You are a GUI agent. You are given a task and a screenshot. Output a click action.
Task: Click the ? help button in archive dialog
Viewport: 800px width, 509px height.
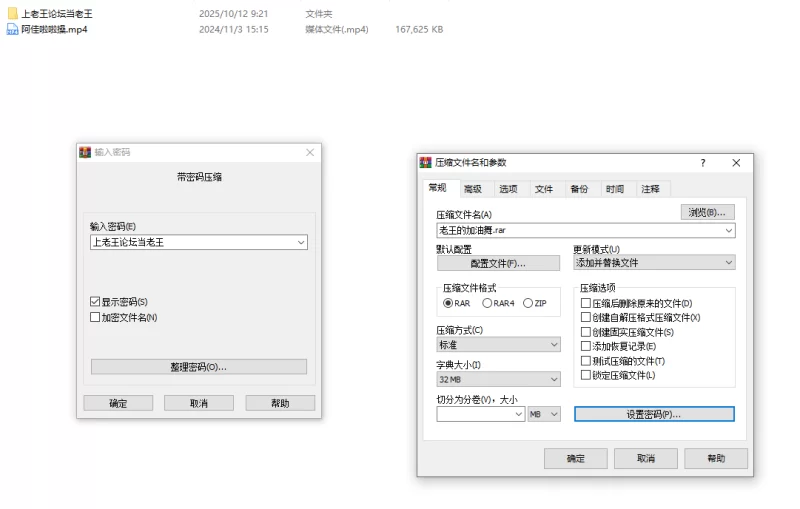[x=703, y=163]
